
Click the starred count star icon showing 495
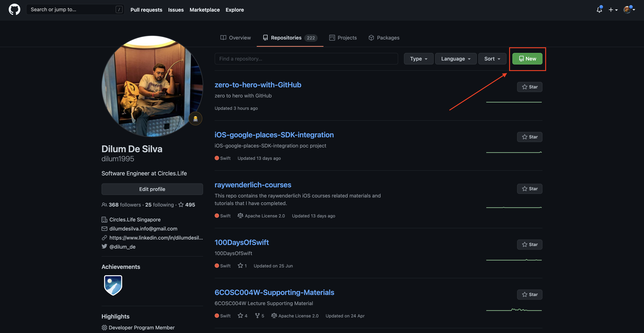pos(181,205)
